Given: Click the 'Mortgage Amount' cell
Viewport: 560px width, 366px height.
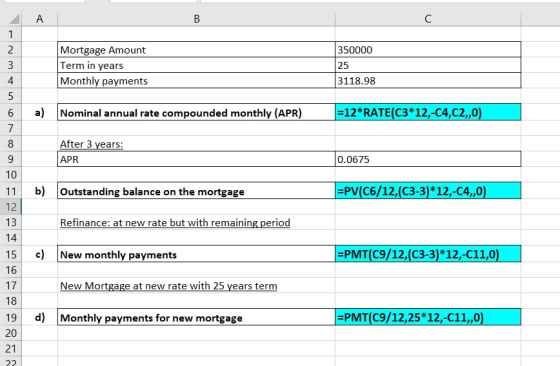Looking at the screenshot, I should tap(196, 50).
